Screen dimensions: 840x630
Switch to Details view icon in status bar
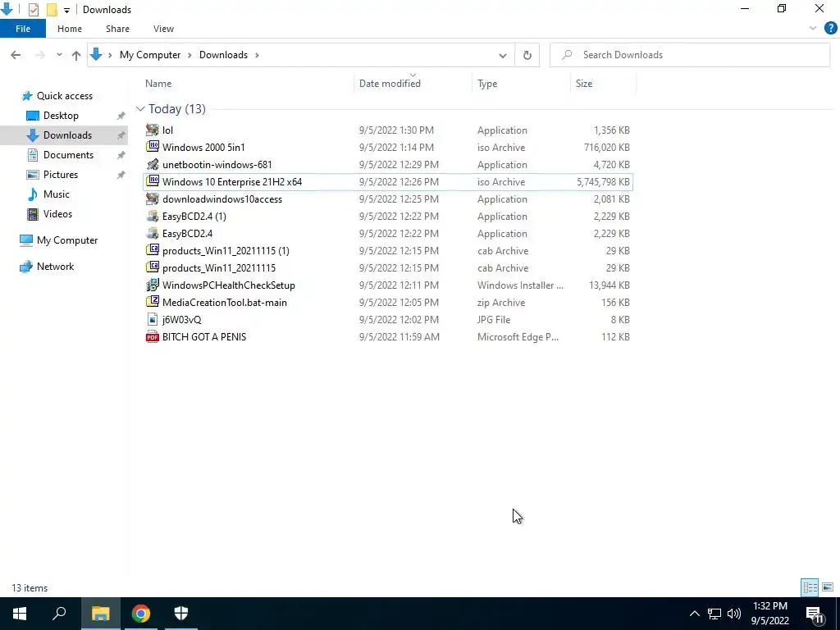[x=810, y=587]
